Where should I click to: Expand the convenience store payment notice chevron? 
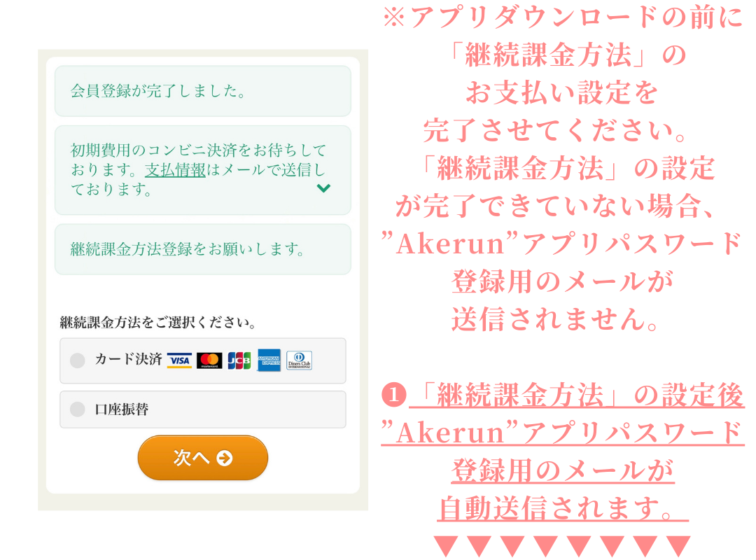point(323,188)
